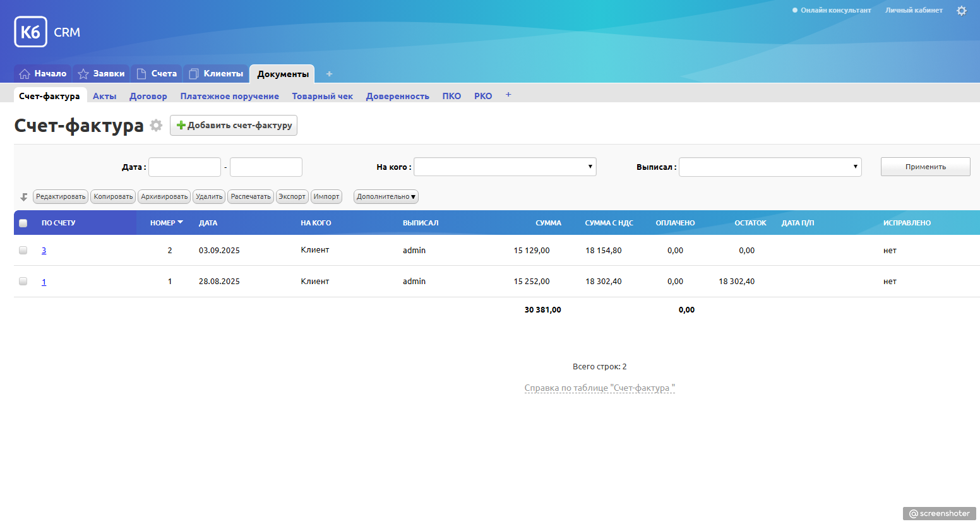Click the first Дата input field
Viewport: 980px width, 524px height.
(184, 167)
